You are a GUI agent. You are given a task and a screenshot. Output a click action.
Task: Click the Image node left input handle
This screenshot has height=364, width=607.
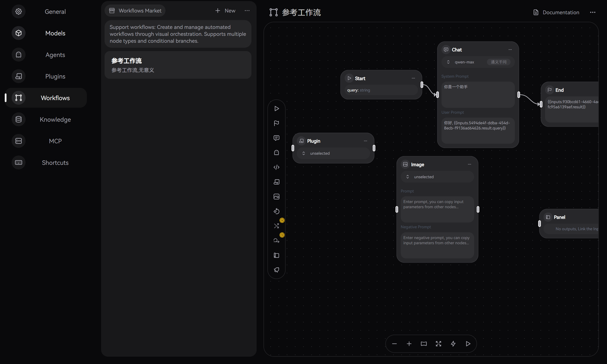tap(397, 209)
